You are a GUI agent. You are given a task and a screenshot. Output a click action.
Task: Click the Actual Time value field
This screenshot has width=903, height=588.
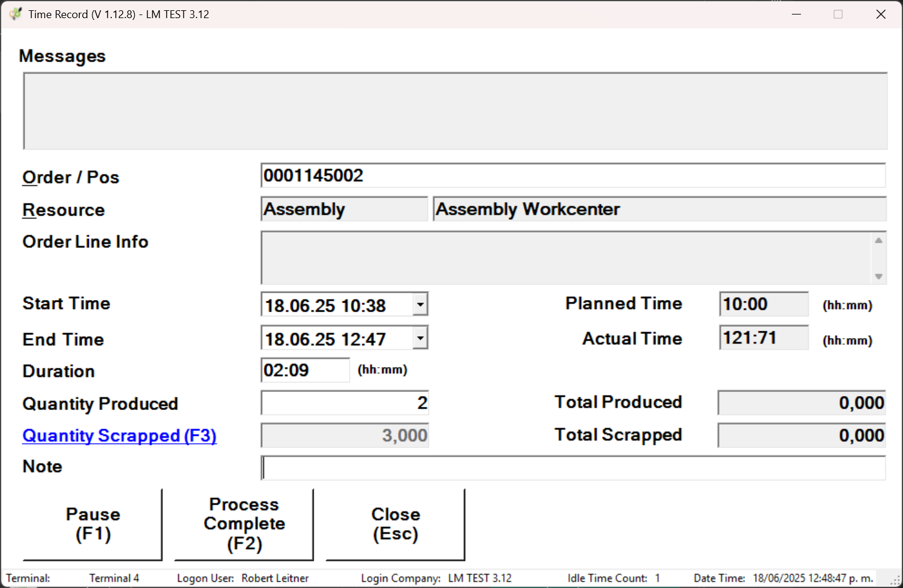point(763,337)
